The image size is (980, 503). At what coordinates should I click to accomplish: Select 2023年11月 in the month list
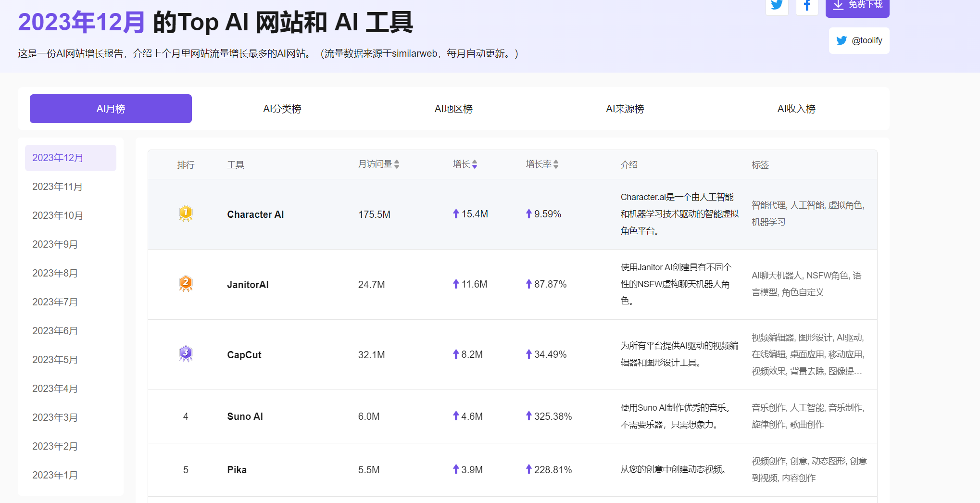pyautogui.click(x=71, y=187)
